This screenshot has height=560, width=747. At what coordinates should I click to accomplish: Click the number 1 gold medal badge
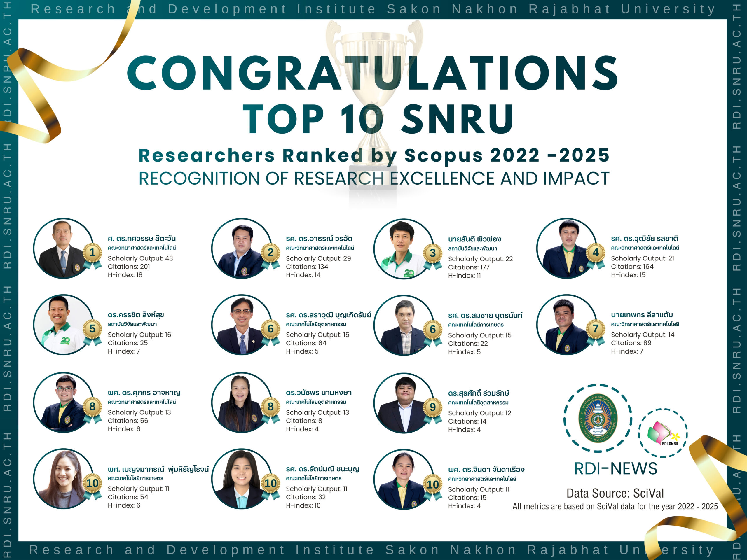(x=92, y=253)
